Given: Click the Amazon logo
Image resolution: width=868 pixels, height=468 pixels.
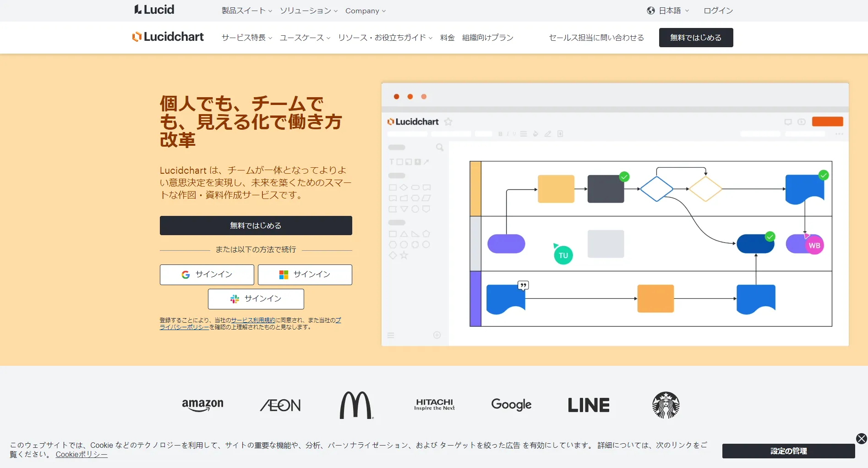Looking at the screenshot, I should pyautogui.click(x=202, y=405).
